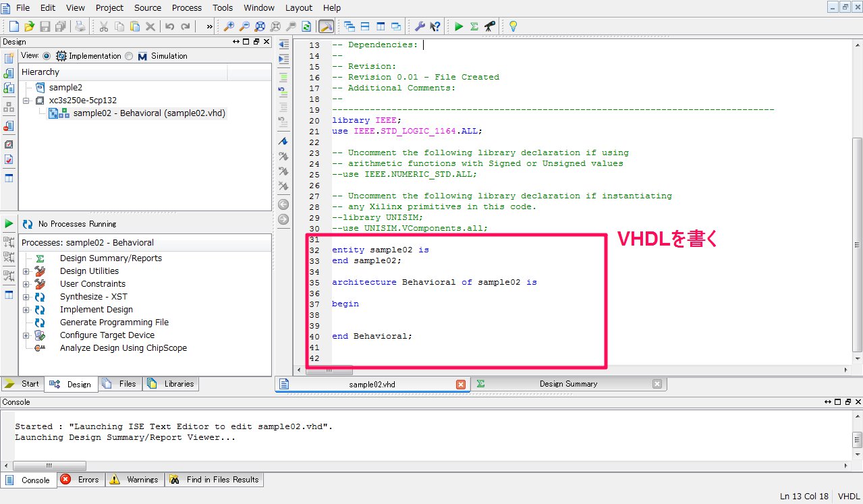863x504 pixels.
Task: Click the Open folder toolbar icon
Action: point(29,26)
